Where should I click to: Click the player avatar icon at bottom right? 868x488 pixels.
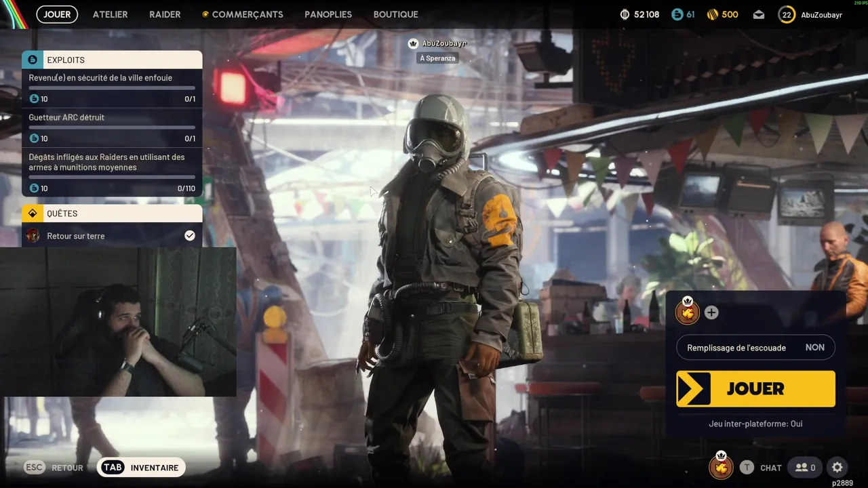pos(721,466)
